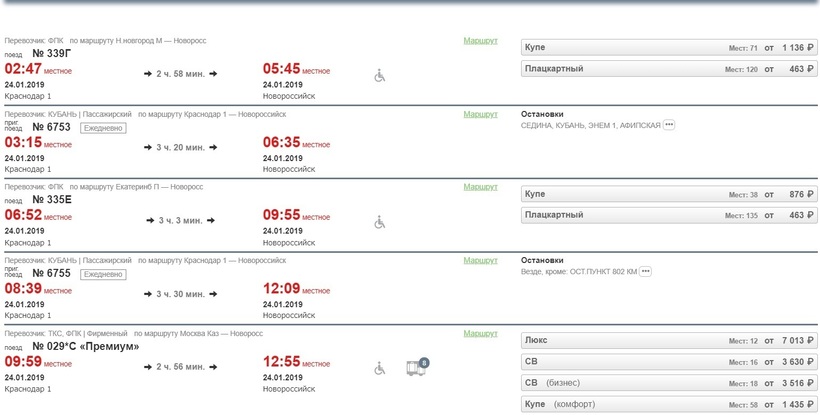Choose СВ class from 3 630 ₽
Screen dimensions: 820x415
(669, 362)
